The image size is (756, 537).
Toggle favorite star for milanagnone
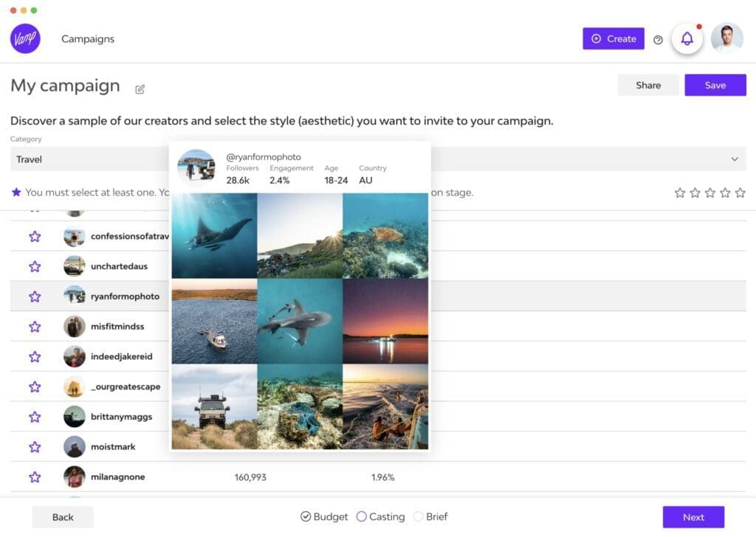click(35, 477)
